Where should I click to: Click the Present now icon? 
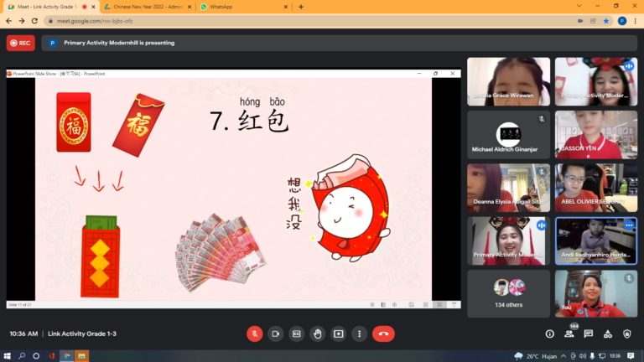click(x=338, y=334)
